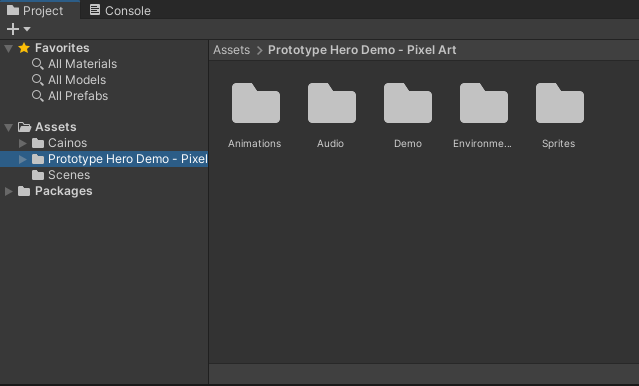
Task: Select All Materials favorite search
Action: [x=82, y=64]
